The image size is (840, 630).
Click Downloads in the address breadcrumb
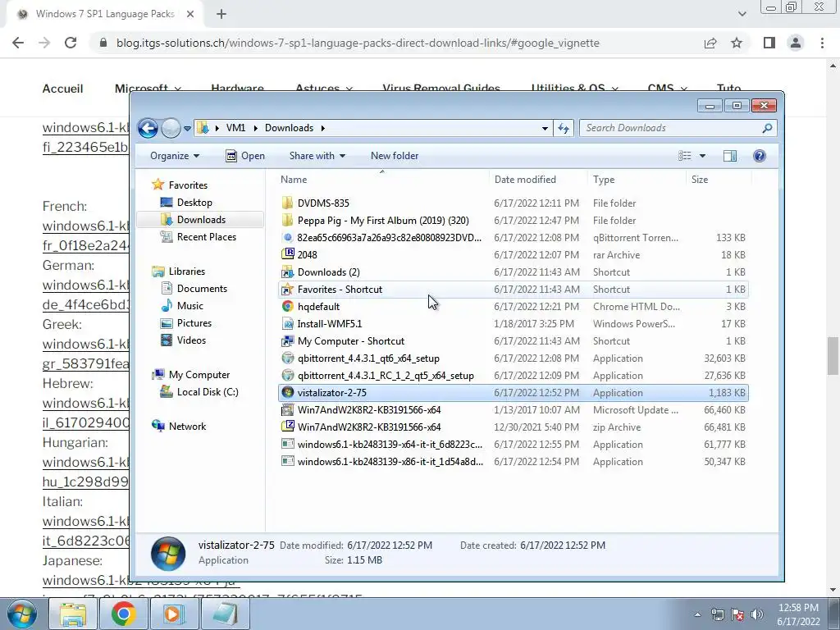(x=289, y=128)
